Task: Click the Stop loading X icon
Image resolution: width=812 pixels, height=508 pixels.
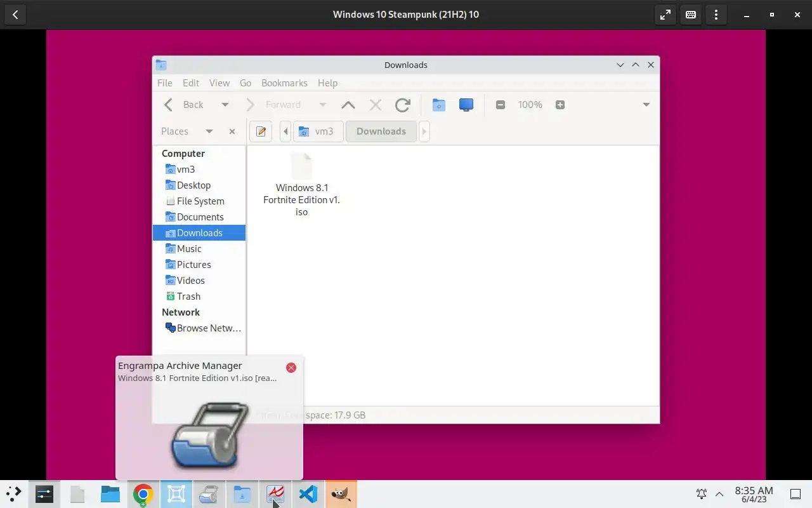Action: click(x=376, y=105)
